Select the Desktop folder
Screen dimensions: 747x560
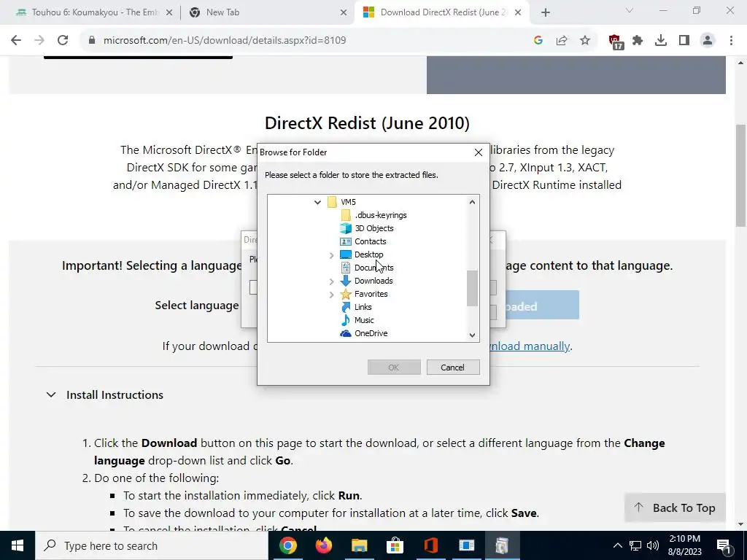[x=368, y=254]
